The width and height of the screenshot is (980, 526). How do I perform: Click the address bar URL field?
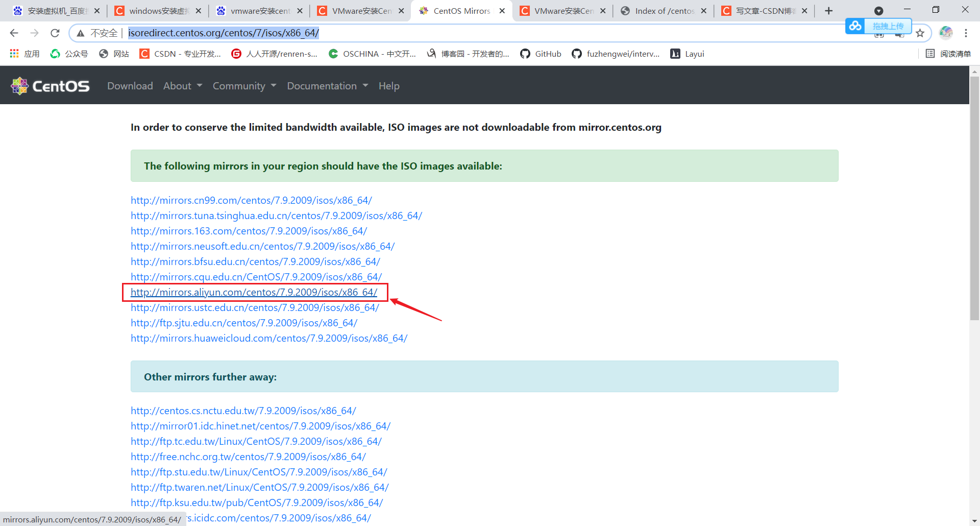[224, 33]
